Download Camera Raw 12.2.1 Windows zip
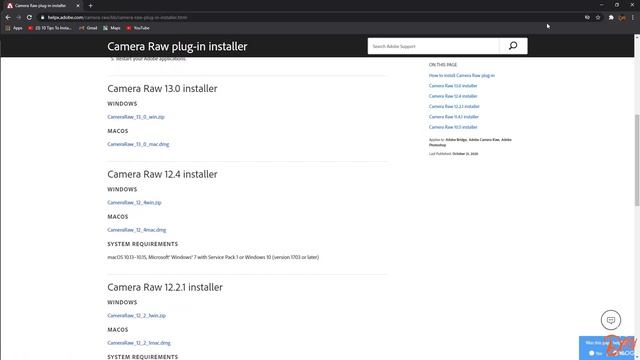The width and height of the screenshot is (640, 360). click(x=136, y=316)
